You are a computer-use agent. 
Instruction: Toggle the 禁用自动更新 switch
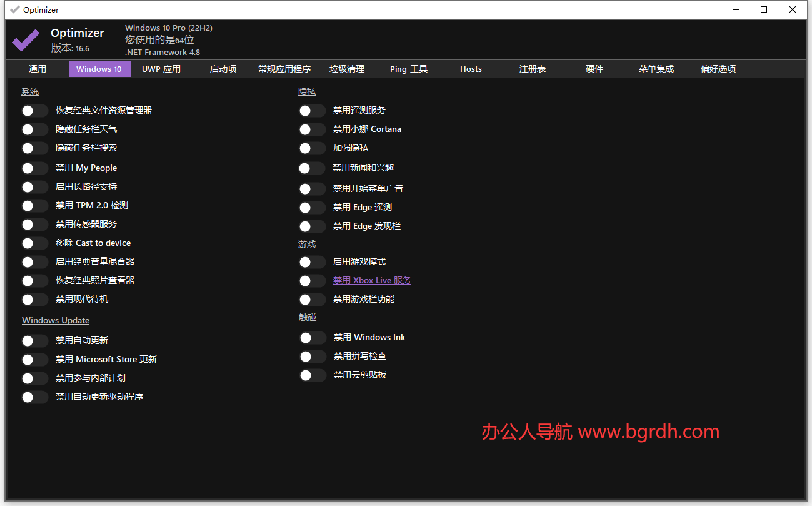pos(35,341)
